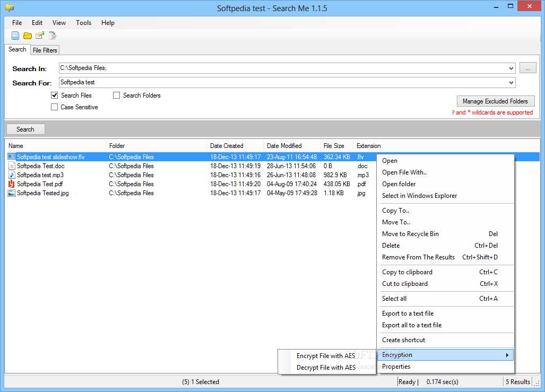The image size is (545, 392).
Task: Choose Move to Recycle Bin
Action: pyautogui.click(x=445, y=234)
